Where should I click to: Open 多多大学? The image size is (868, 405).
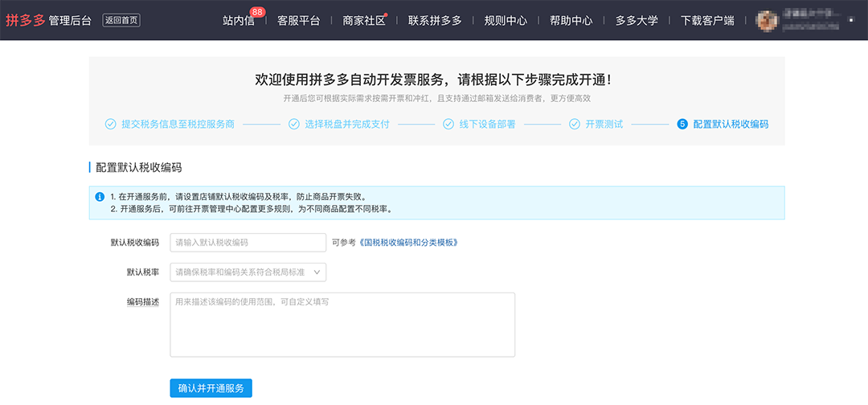click(637, 20)
